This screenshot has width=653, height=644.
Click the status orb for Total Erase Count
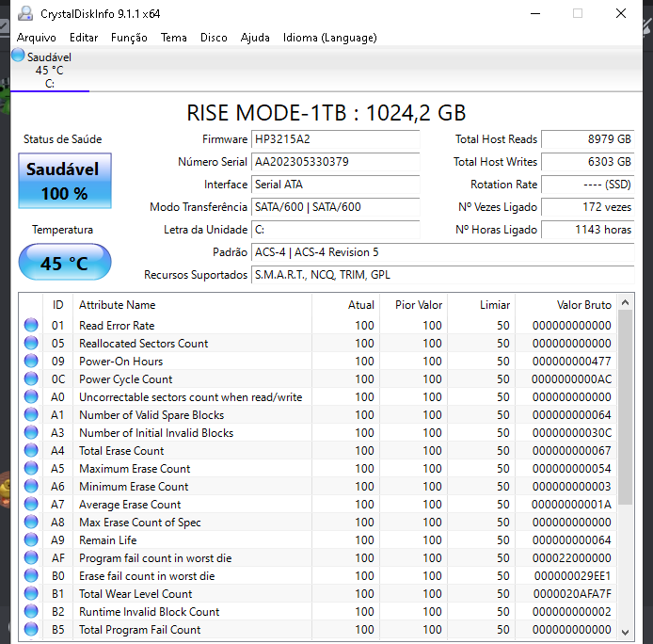pyautogui.click(x=31, y=450)
